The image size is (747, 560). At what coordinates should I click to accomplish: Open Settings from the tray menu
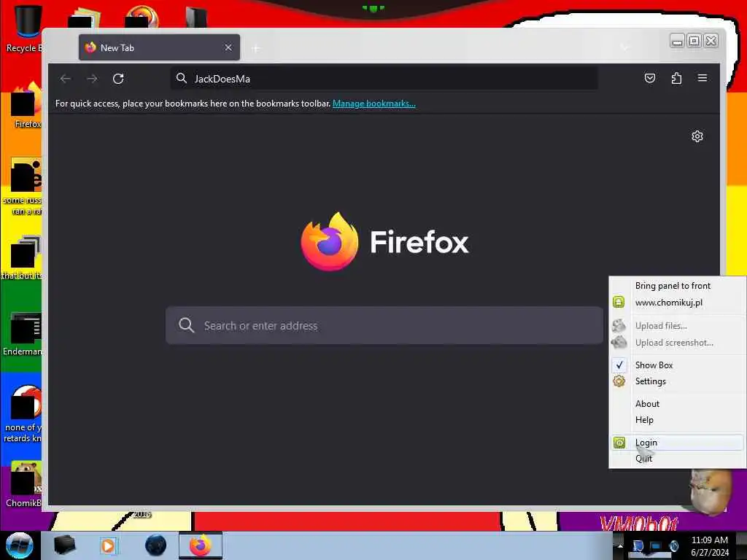650,381
